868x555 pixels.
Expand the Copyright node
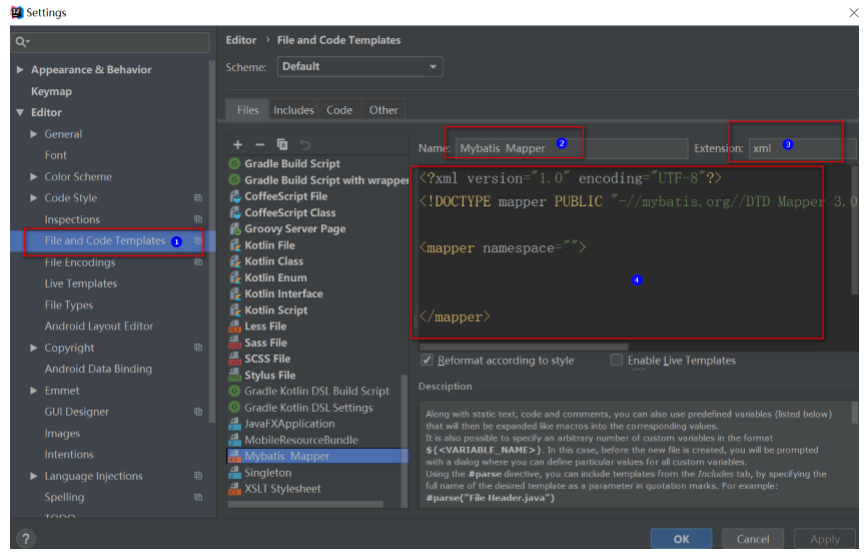pos(34,347)
